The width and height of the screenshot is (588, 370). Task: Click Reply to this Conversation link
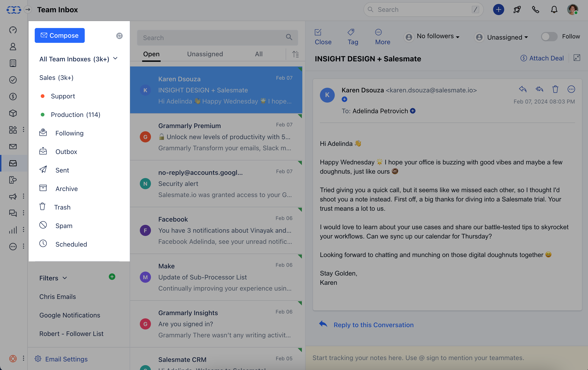[x=373, y=325]
